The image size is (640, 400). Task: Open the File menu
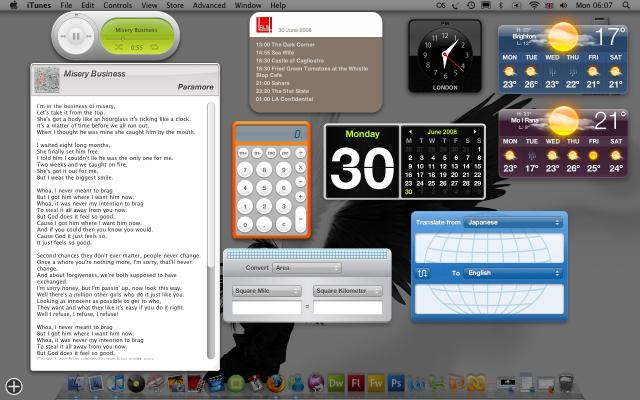66,5
